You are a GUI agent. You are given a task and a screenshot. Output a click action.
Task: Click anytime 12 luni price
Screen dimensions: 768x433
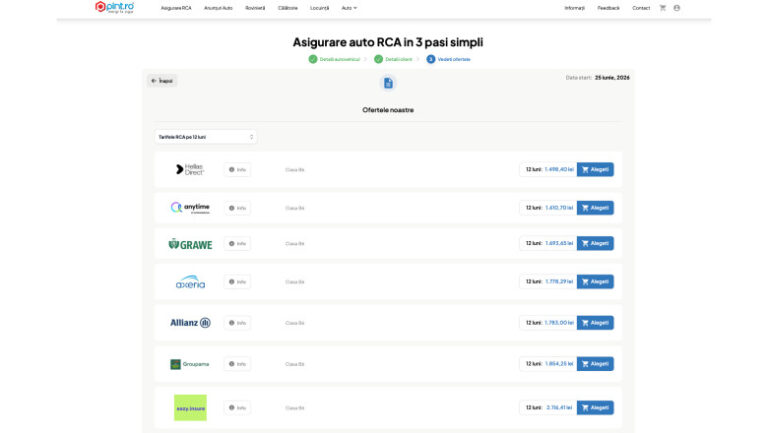coord(559,208)
